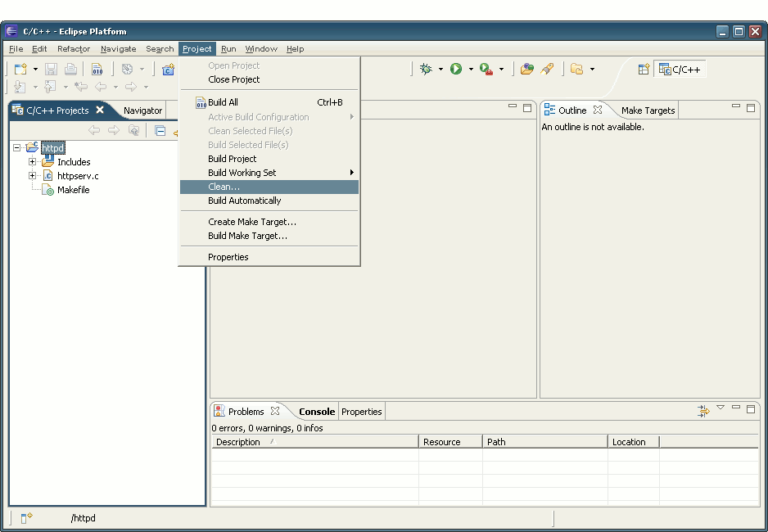
Task: Click the Build All icon in the Project menu
Action: (x=201, y=102)
